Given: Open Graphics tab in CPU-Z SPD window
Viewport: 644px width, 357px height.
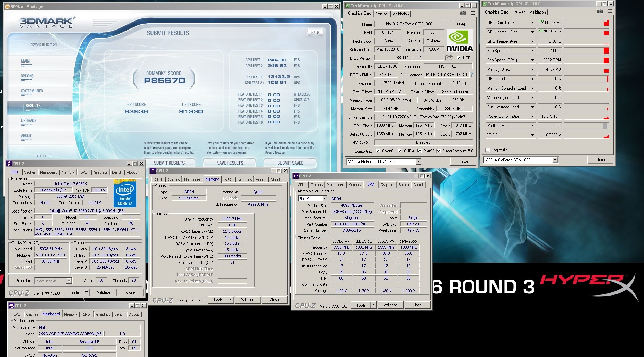Looking at the screenshot, I should click(x=387, y=185).
